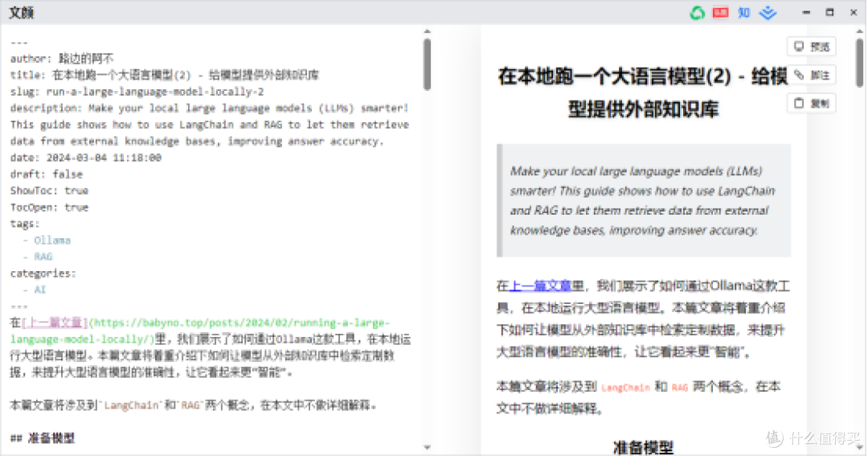Select the green WeChat theme icon
This screenshot has width=868, height=456.
(x=697, y=13)
